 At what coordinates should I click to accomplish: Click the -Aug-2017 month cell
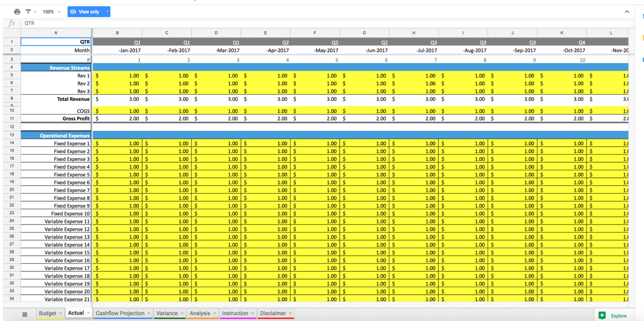[x=463, y=50]
